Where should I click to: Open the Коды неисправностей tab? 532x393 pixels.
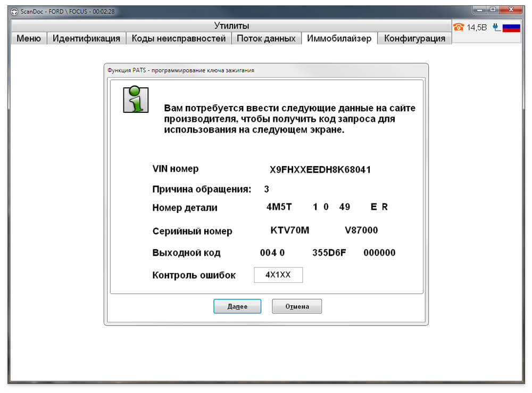point(178,38)
